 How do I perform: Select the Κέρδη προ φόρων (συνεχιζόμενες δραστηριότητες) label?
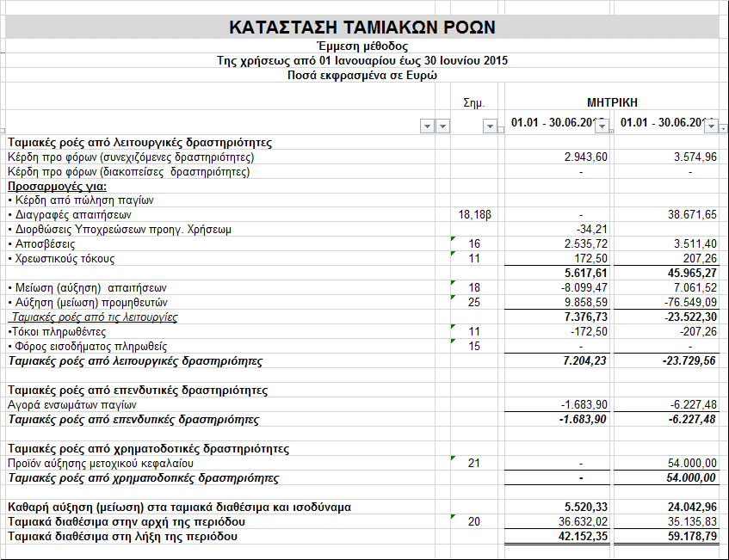tap(131, 157)
